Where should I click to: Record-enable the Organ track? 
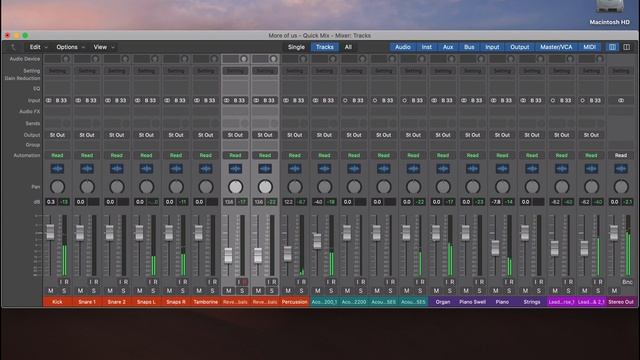coord(453,282)
